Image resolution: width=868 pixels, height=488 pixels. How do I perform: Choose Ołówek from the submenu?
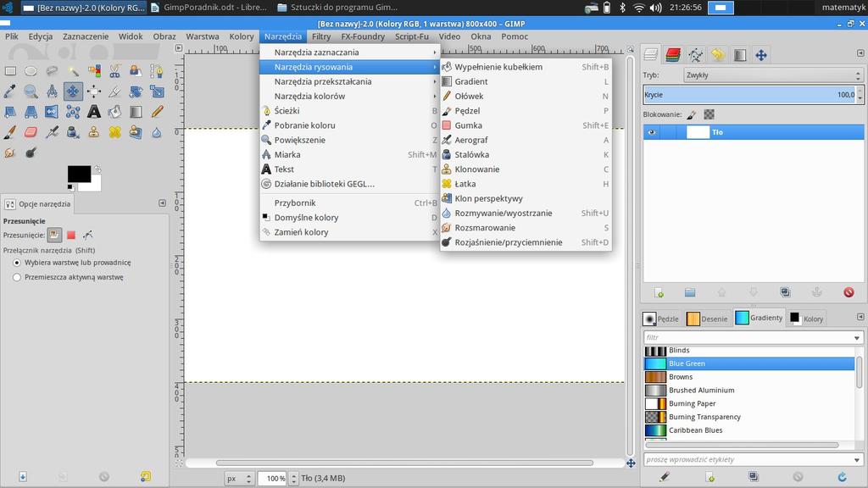pyautogui.click(x=526, y=97)
